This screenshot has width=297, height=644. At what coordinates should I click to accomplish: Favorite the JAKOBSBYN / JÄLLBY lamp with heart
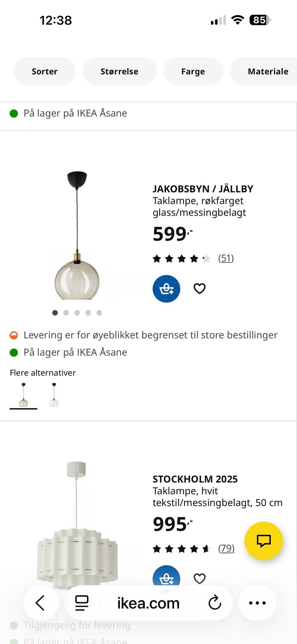[x=200, y=289]
